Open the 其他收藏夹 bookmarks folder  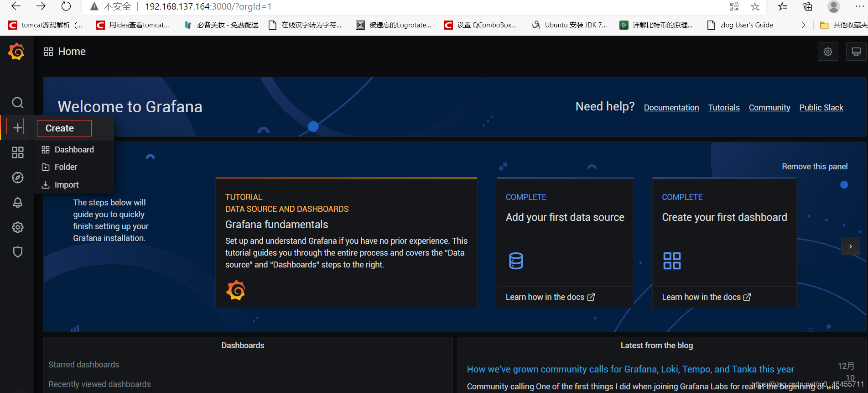click(x=843, y=25)
